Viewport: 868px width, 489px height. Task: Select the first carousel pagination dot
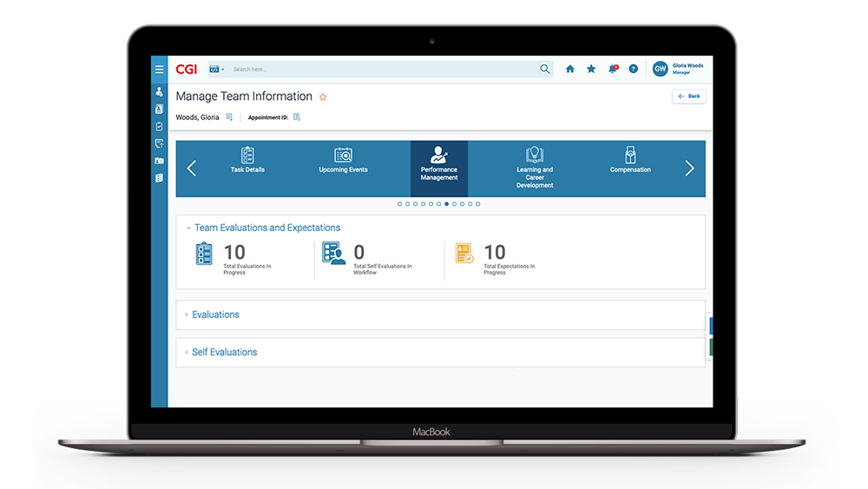point(399,204)
